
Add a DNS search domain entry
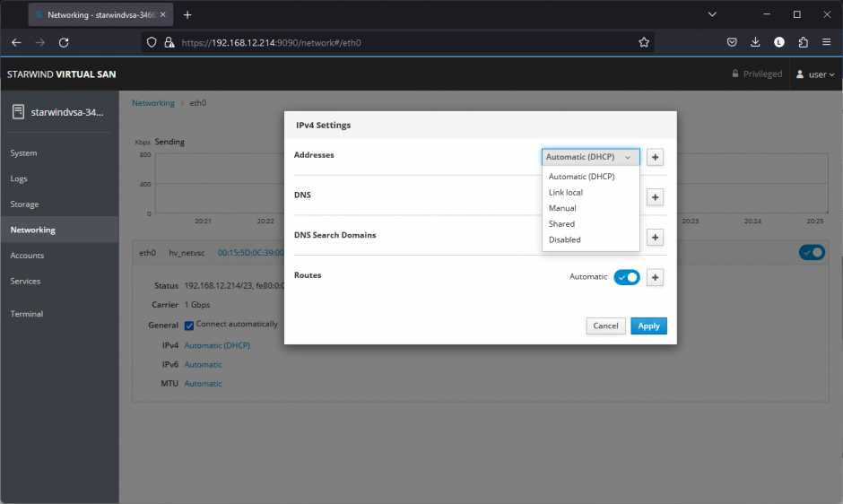tap(655, 238)
